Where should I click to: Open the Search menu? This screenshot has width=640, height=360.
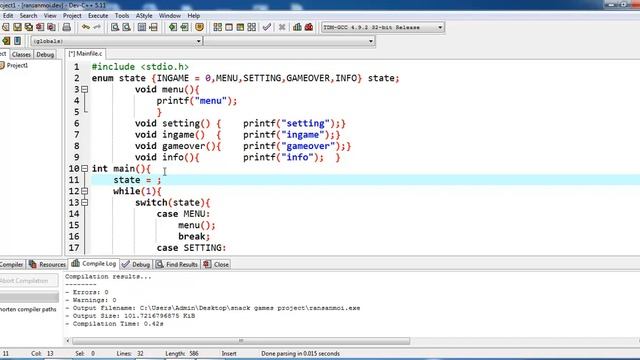coord(28,16)
